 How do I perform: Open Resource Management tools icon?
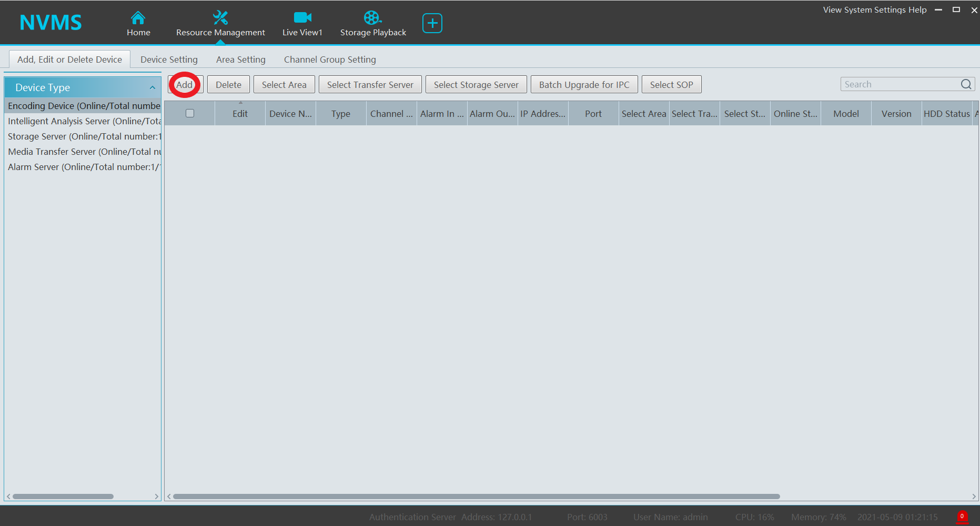(x=220, y=18)
